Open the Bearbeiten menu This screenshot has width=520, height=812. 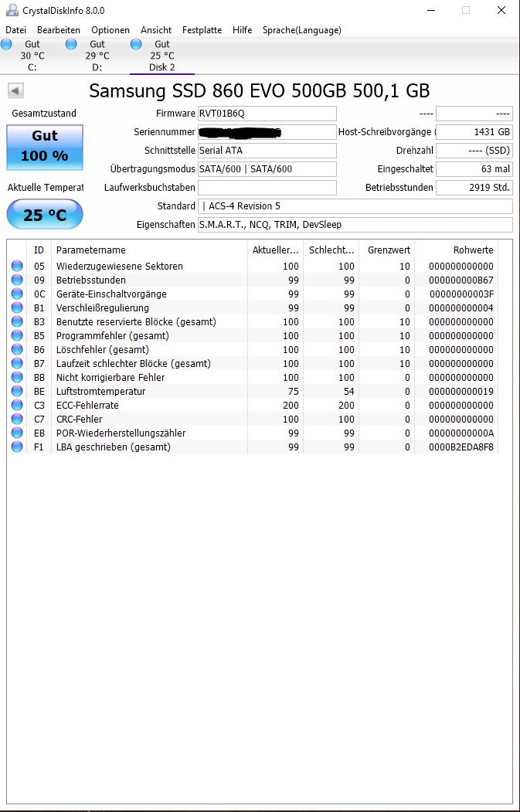click(x=59, y=30)
